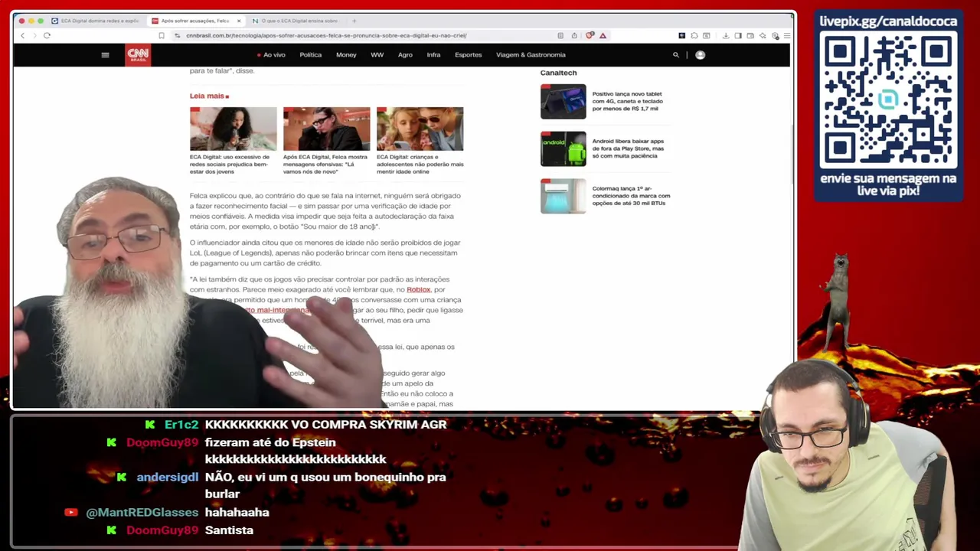
Task: Open the CNN hamburger menu
Action: click(105, 55)
